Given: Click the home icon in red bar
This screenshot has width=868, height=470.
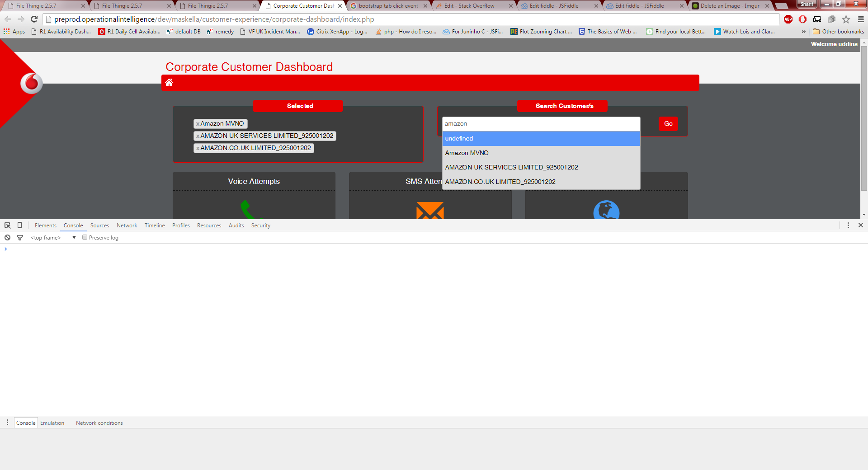Looking at the screenshot, I should click(x=169, y=82).
